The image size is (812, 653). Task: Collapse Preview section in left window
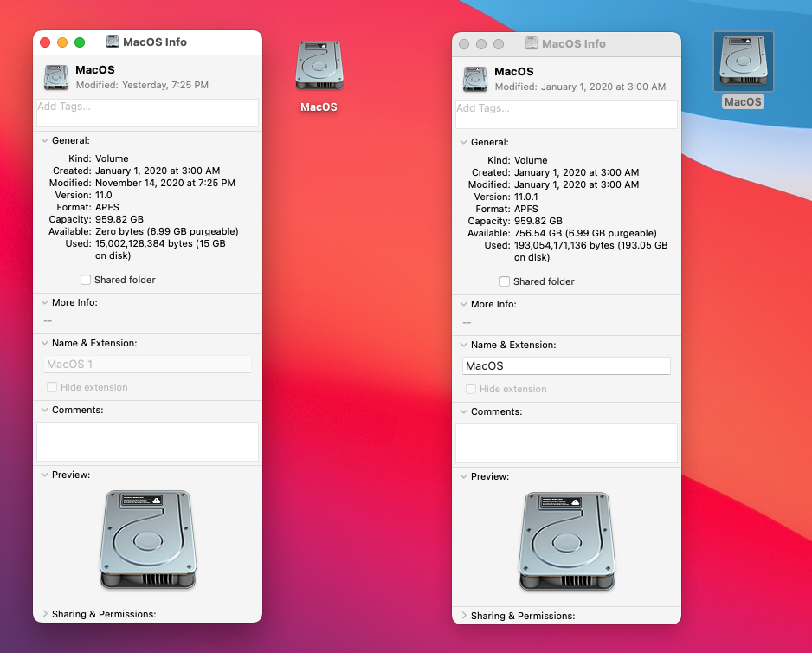(x=45, y=475)
